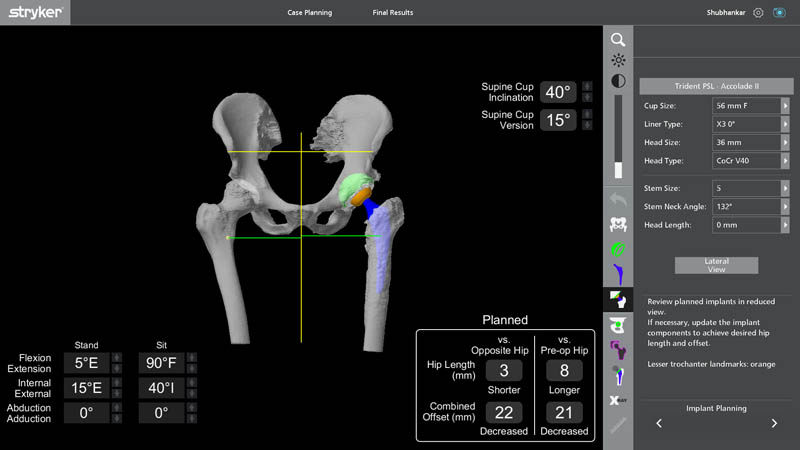Go to previous Implant Planning step
This screenshot has height=450, width=800.
point(659,423)
